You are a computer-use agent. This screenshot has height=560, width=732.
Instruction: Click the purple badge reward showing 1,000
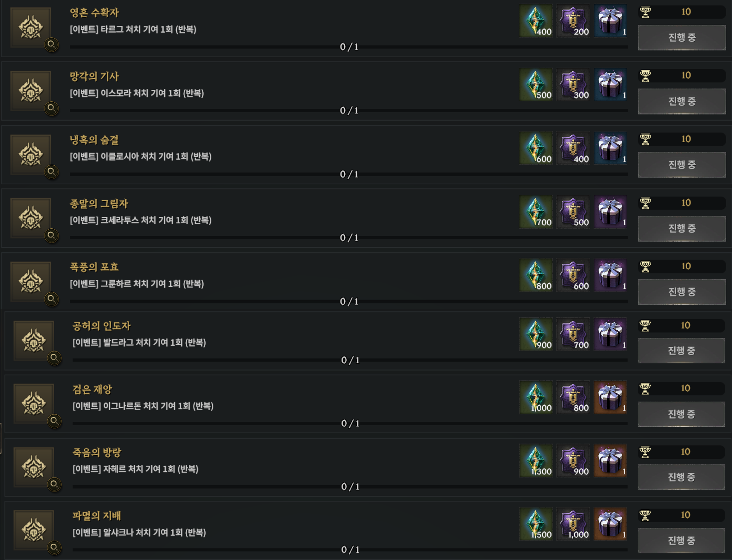click(x=573, y=524)
